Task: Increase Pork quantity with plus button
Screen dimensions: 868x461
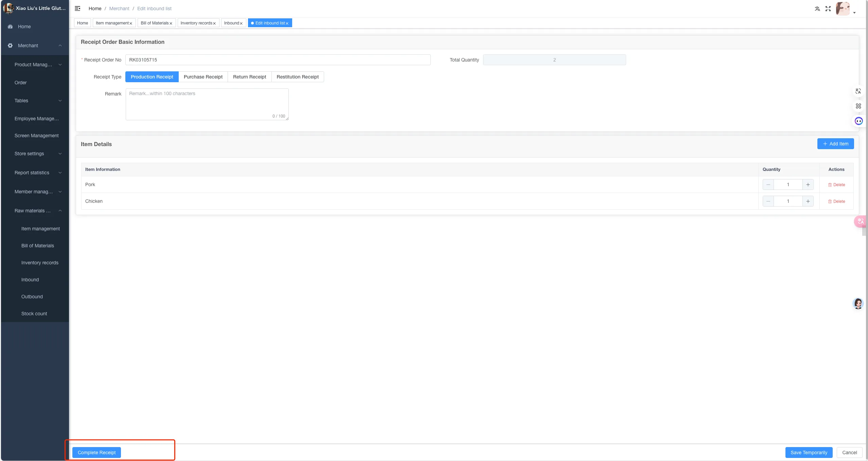Action: tap(808, 184)
